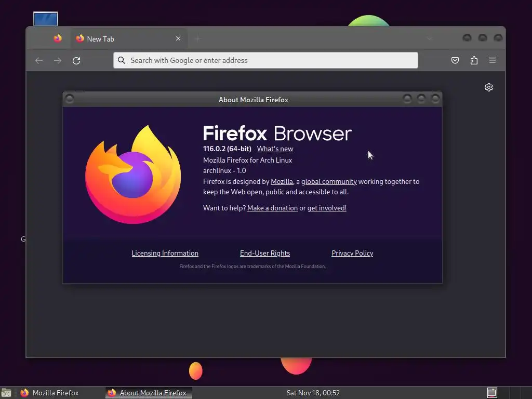Click the large Firefox logo in About dialog
The height and width of the screenshot is (399, 532).
(x=132, y=175)
